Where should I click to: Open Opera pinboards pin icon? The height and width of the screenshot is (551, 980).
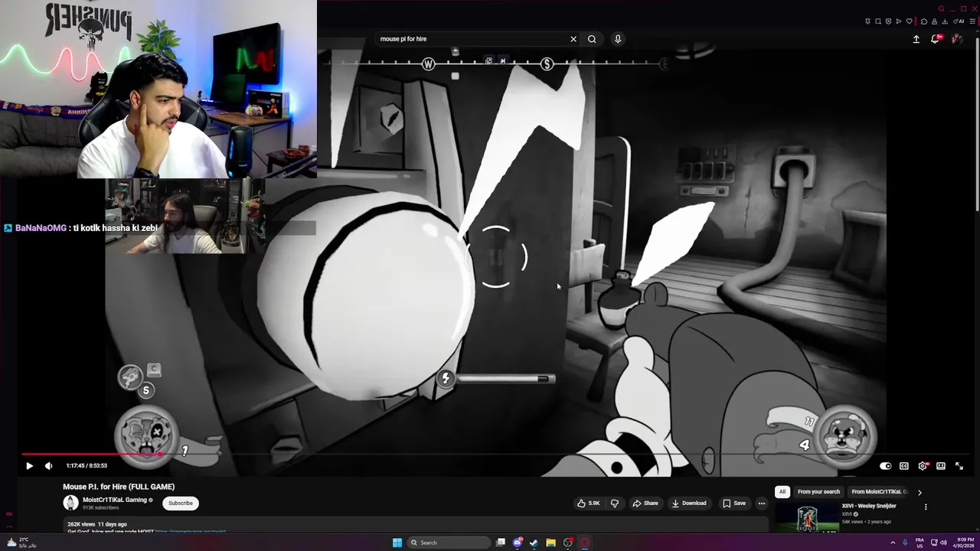point(867,21)
